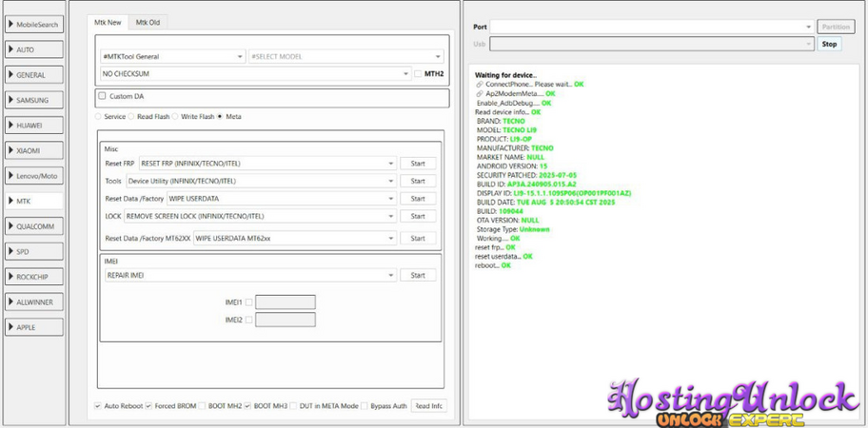
Task: Switch to the Mtk Old tab
Action: point(148,22)
